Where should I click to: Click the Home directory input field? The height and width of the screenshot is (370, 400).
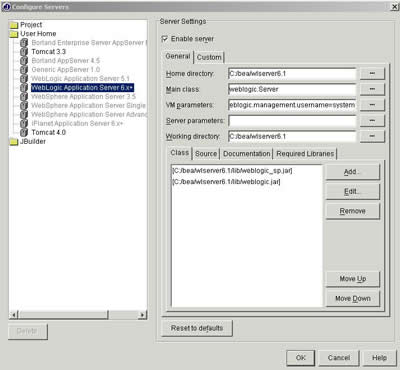coord(292,74)
